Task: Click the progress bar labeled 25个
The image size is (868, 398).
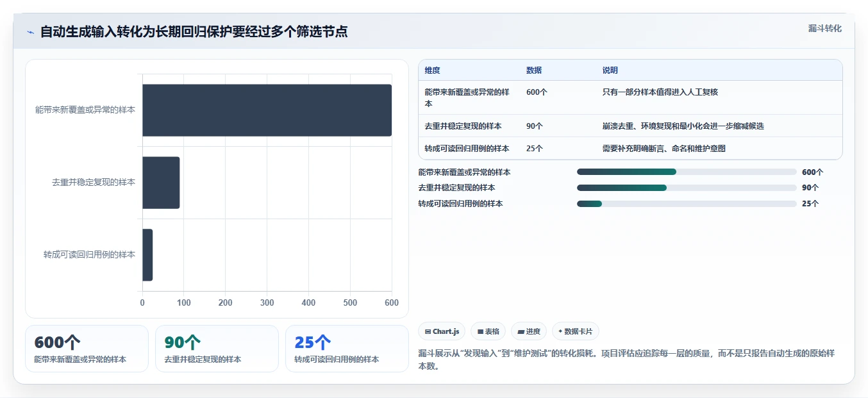Action: [x=687, y=204]
